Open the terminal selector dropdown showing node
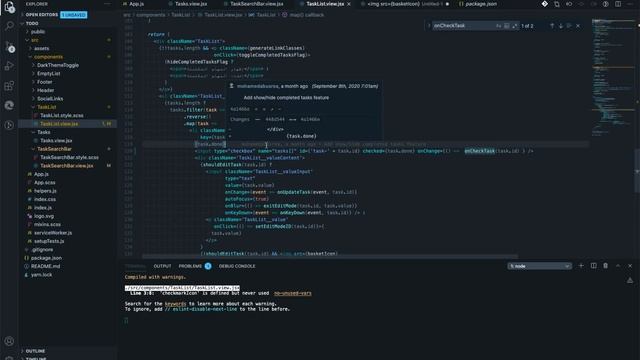 pos(539,266)
